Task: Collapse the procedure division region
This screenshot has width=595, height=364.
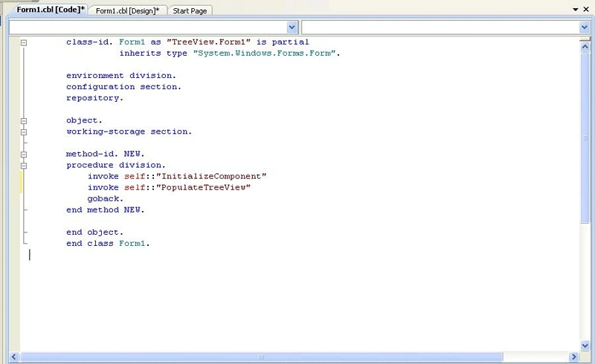Action: pos(24,166)
